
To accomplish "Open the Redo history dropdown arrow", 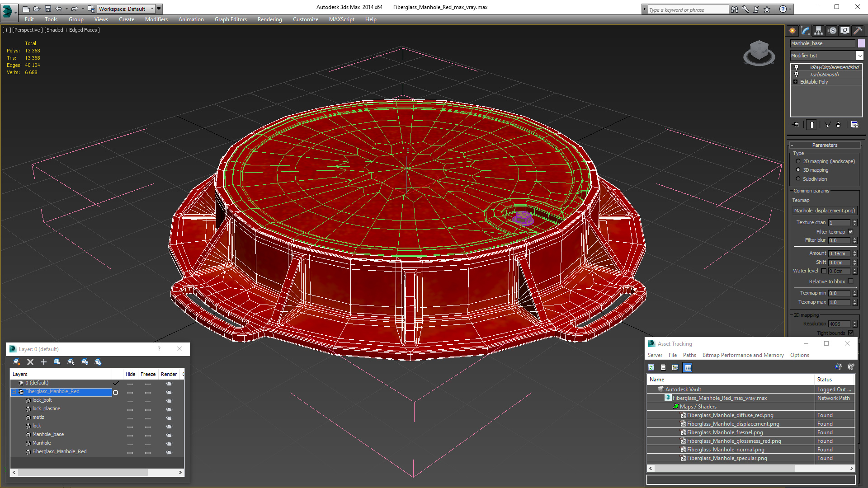I will (82, 9).
